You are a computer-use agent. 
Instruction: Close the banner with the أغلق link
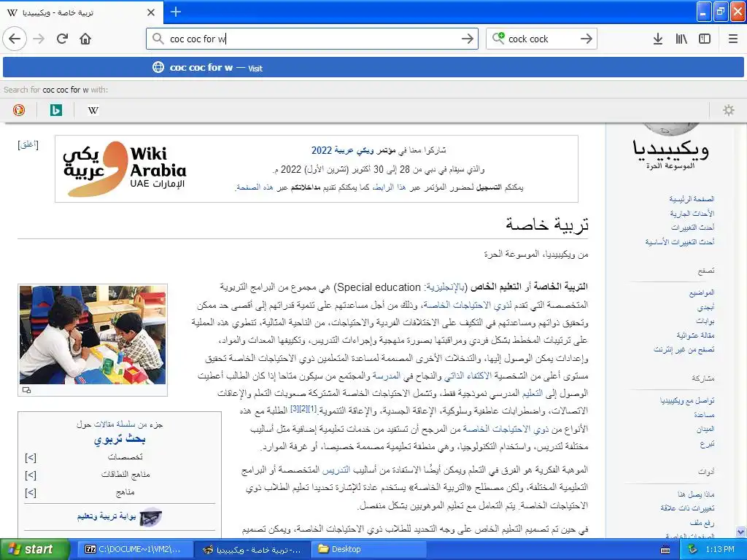(x=28, y=144)
